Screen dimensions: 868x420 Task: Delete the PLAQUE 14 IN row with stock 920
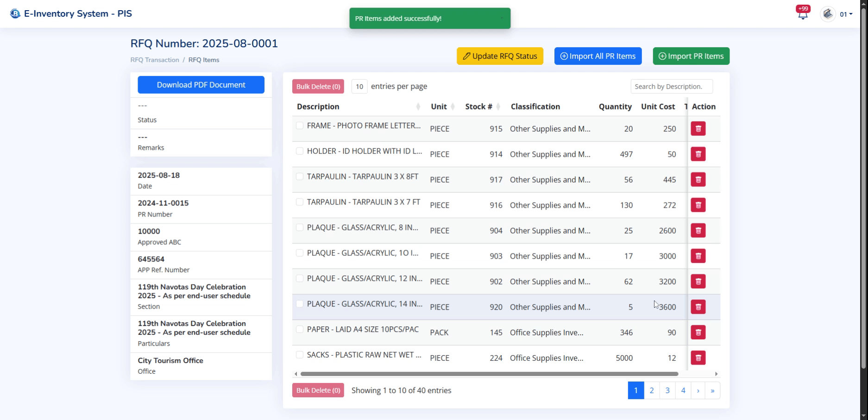click(x=698, y=307)
